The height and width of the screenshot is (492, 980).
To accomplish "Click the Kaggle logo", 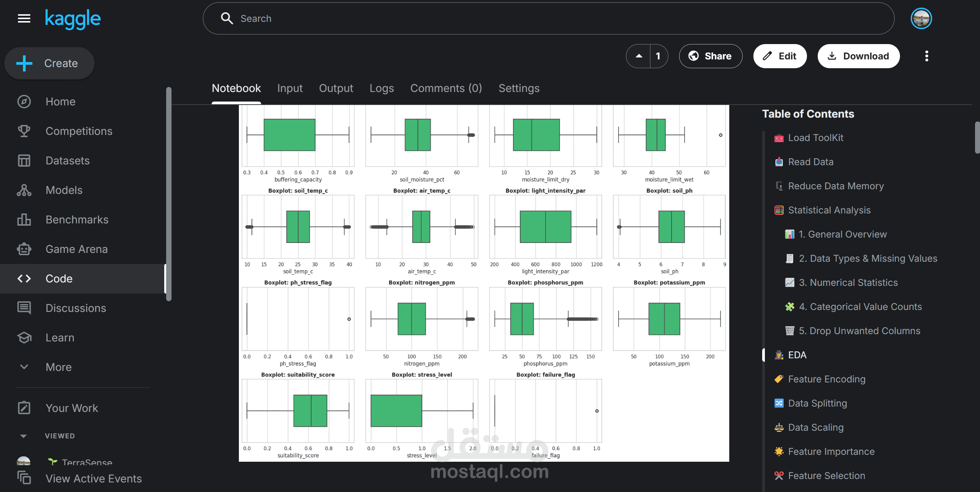I will [73, 18].
